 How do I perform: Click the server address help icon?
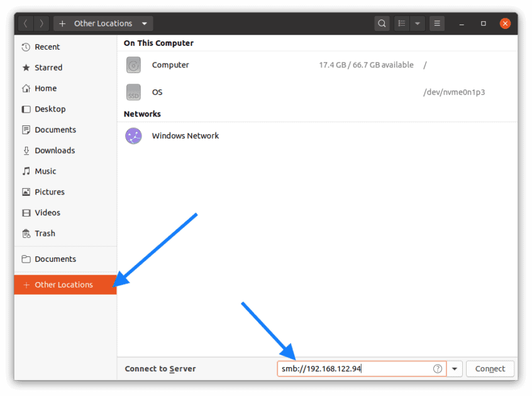[437, 368]
